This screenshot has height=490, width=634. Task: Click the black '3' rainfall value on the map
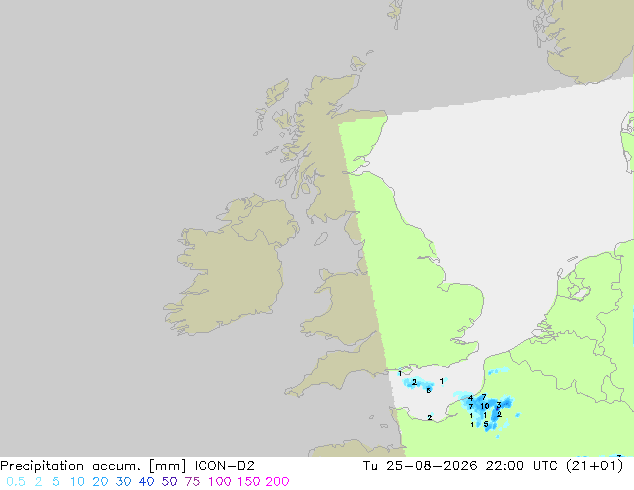tap(499, 405)
